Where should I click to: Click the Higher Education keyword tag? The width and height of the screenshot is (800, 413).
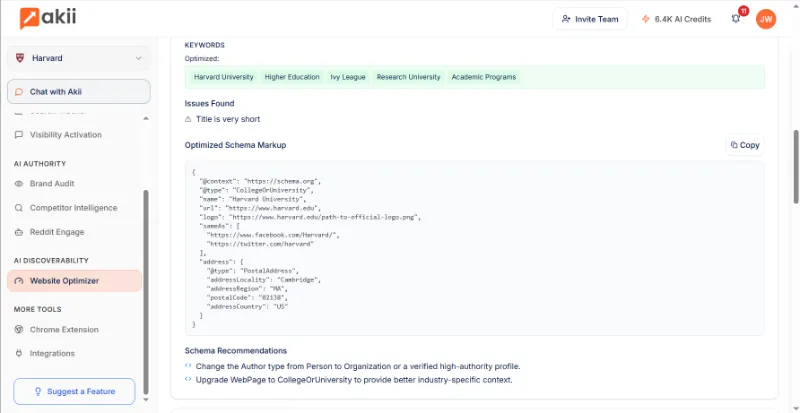[292, 77]
